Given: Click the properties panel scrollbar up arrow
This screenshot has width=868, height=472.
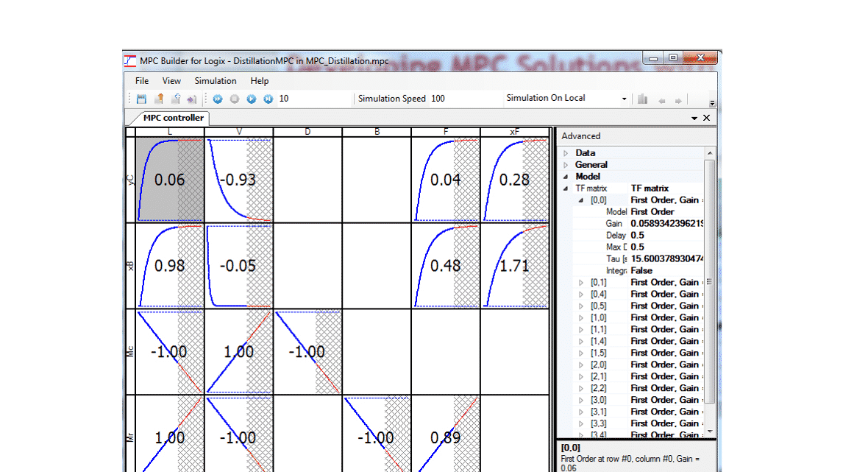Looking at the screenshot, I should 710,153.
